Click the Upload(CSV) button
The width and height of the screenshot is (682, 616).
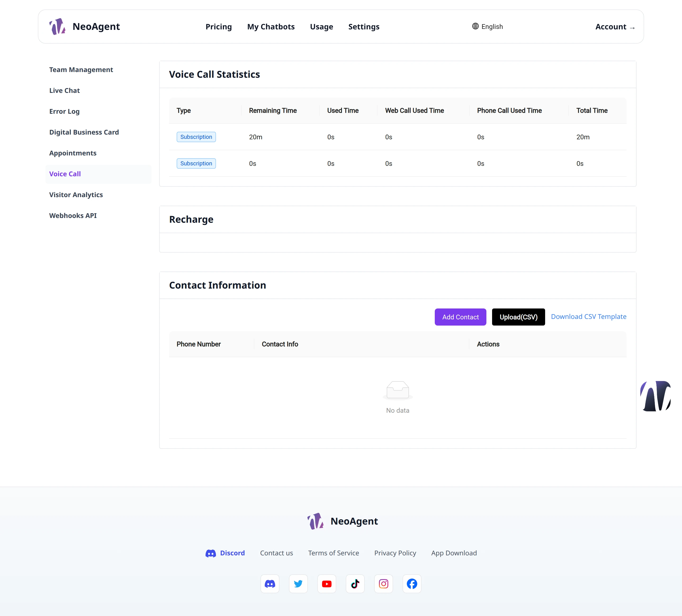click(x=518, y=317)
